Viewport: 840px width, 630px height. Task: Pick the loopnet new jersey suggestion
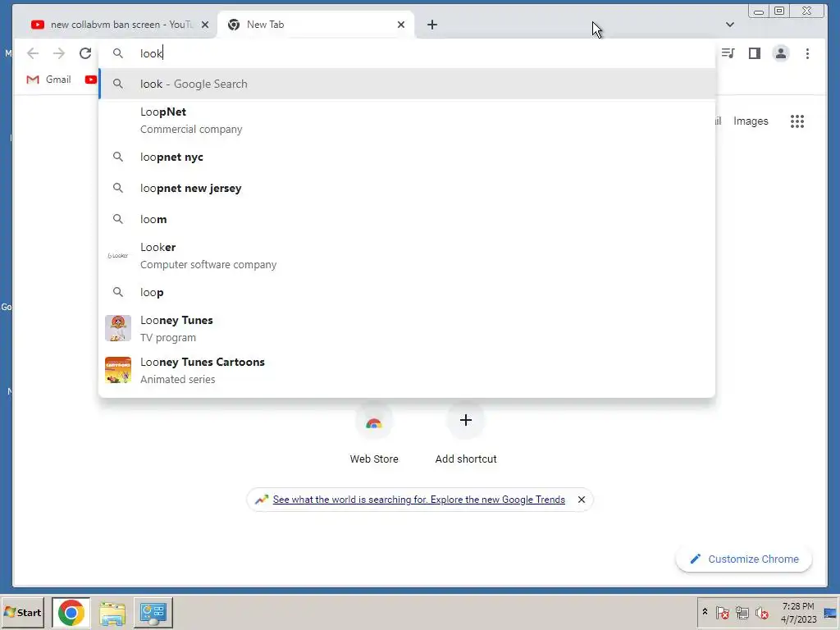407,188
